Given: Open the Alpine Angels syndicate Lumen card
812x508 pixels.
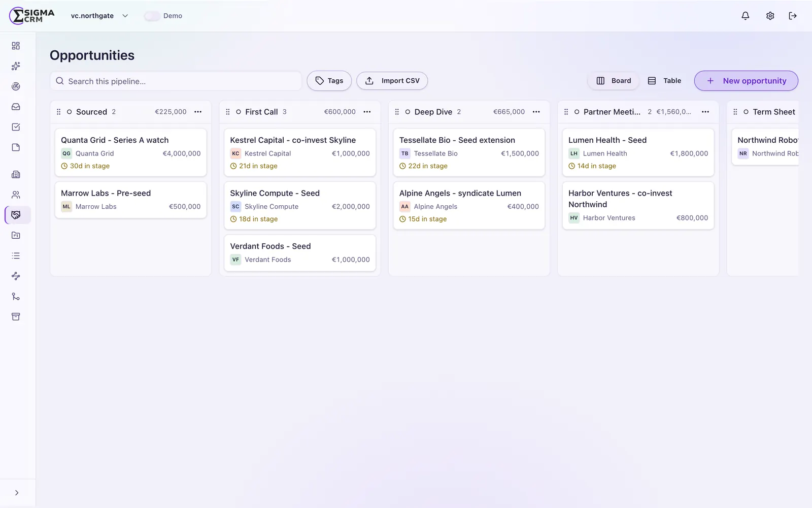Looking at the screenshot, I should [469, 205].
